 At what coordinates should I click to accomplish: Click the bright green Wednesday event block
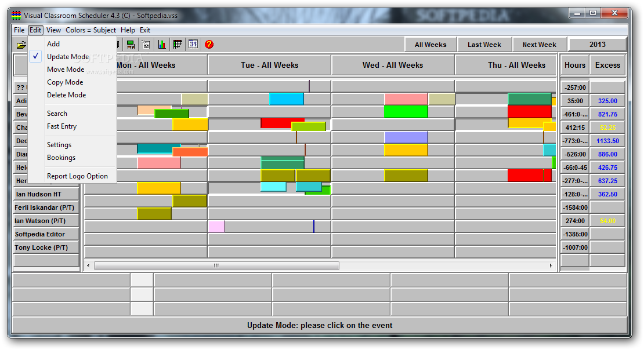406,112
